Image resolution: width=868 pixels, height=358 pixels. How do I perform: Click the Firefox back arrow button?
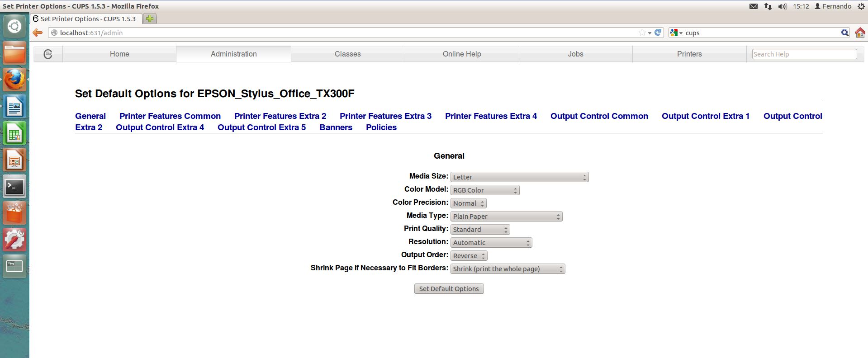[x=38, y=33]
